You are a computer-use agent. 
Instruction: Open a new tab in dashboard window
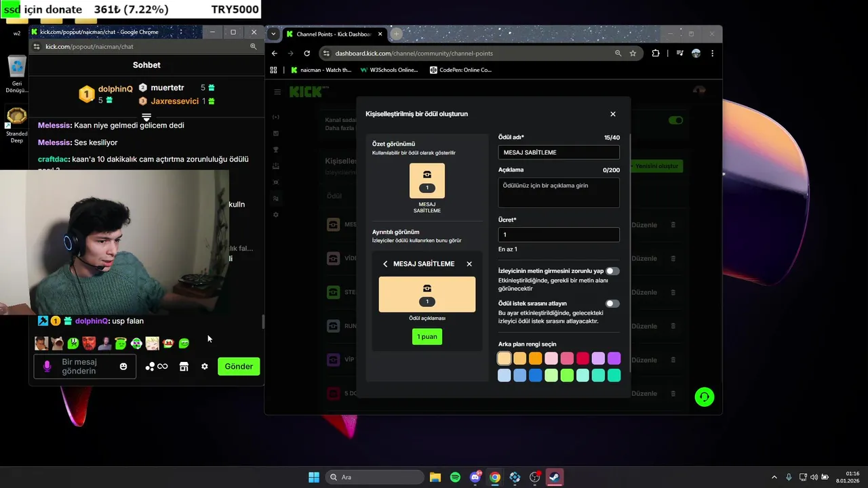point(397,34)
